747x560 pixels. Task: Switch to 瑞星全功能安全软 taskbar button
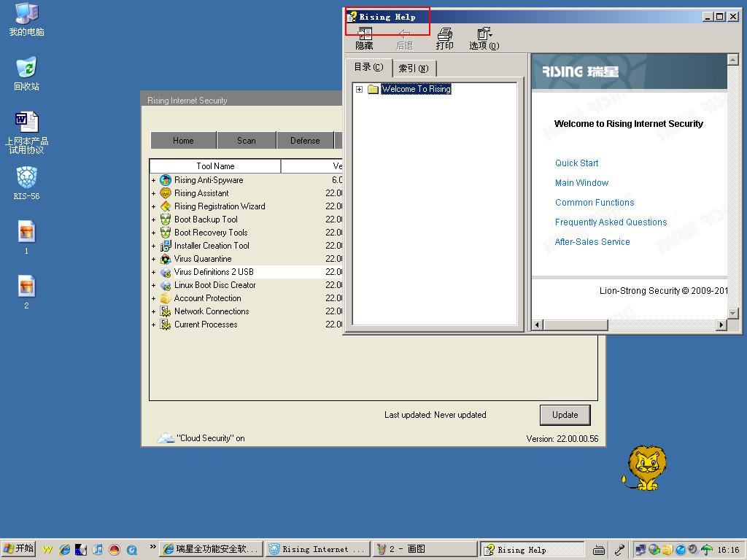coord(212,549)
